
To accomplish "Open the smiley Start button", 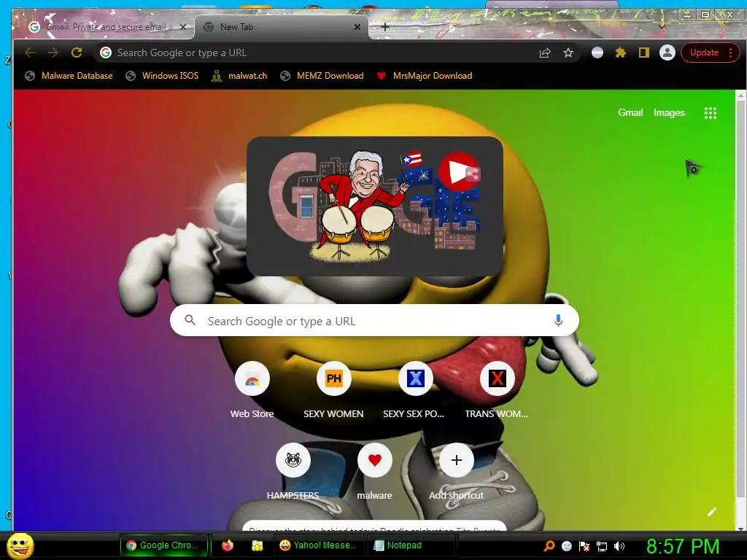I will tap(20, 545).
